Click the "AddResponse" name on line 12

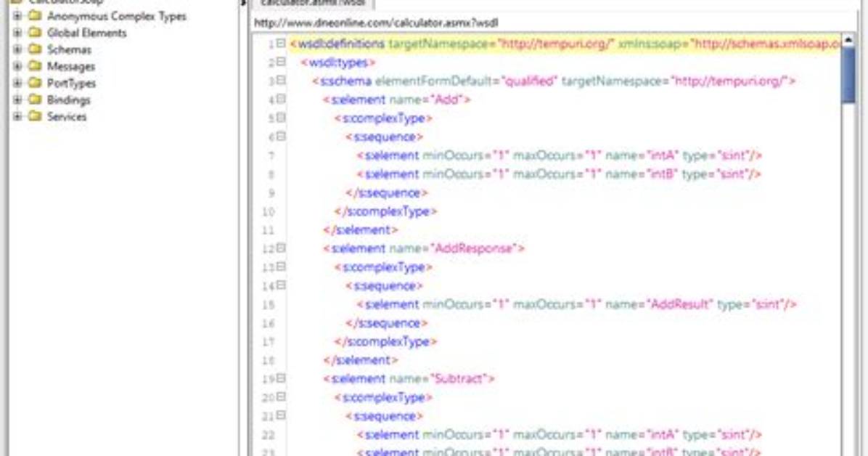(473, 248)
